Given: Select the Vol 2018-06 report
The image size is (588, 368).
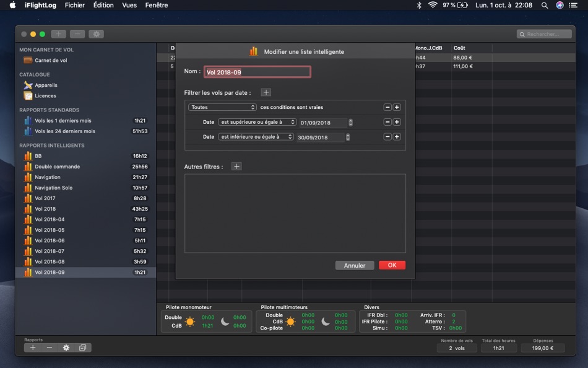Looking at the screenshot, I should click(x=85, y=240).
